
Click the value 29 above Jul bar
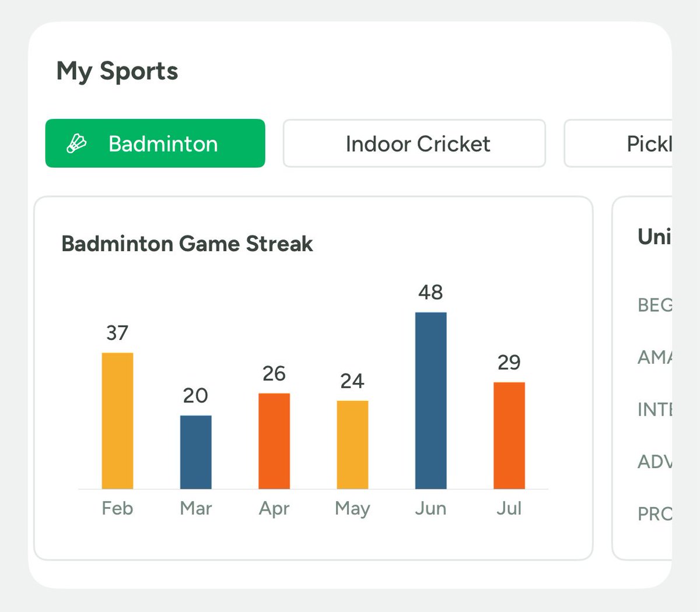(x=509, y=363)
